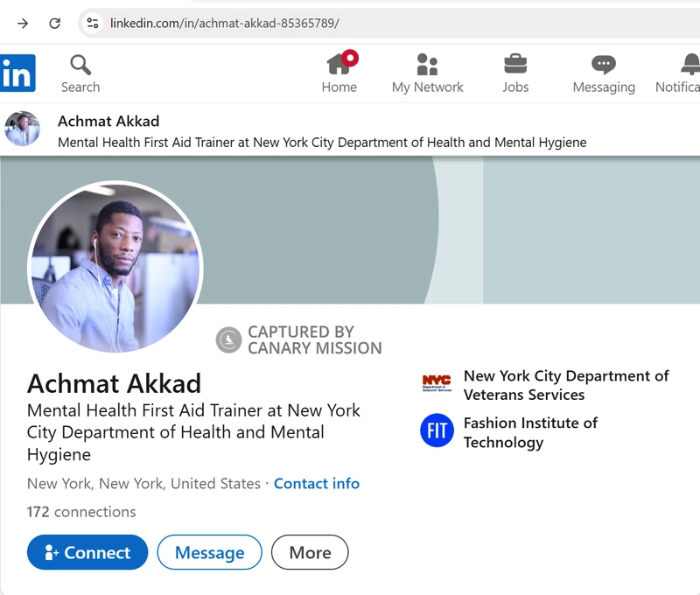Image resolution: width=700 pixels, height=595 pixels.
Task: Go to Home via house icon
Action: click(x=340, y=64)
